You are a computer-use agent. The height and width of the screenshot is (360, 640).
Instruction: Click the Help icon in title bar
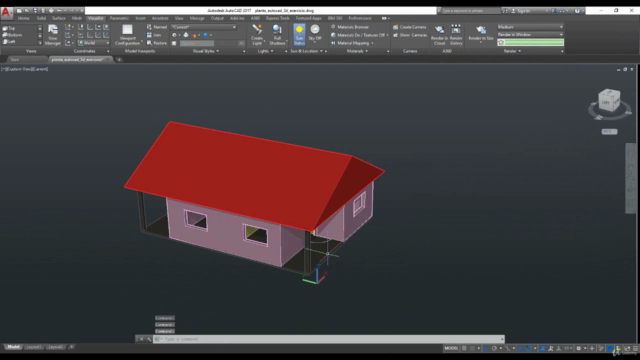[x=577, y=11]
